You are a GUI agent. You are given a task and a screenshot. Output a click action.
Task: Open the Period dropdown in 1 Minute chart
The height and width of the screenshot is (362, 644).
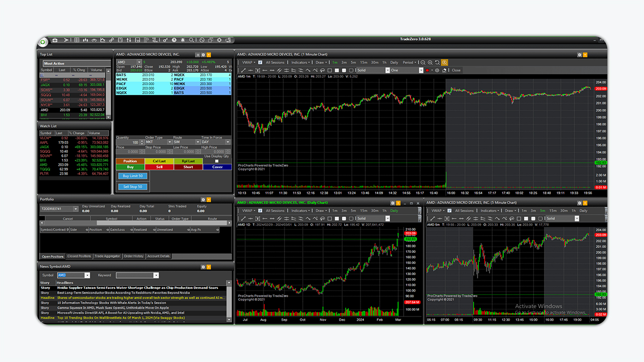pyautogui.click(x=410, y=62)
